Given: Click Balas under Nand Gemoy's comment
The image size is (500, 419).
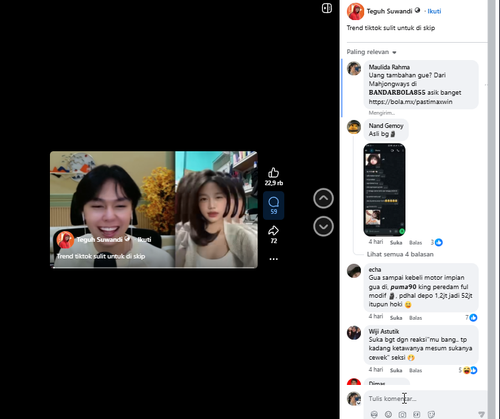Looking at the screenshot, I should tap(416, 243).
